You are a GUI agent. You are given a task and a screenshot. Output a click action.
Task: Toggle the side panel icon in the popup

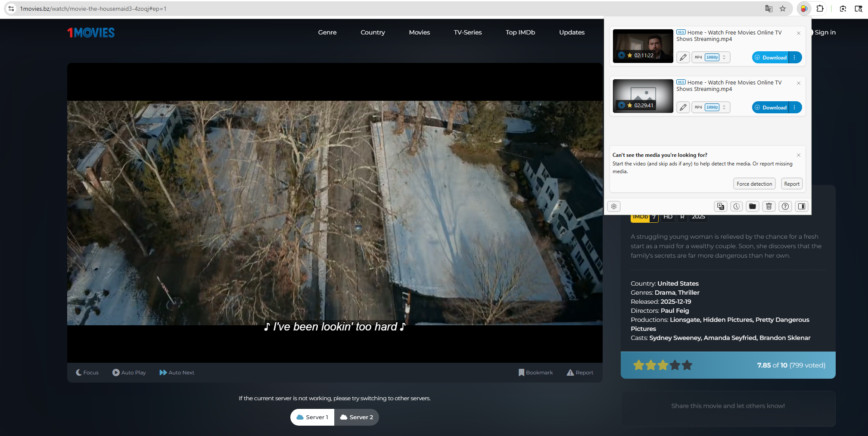[801, 206]
